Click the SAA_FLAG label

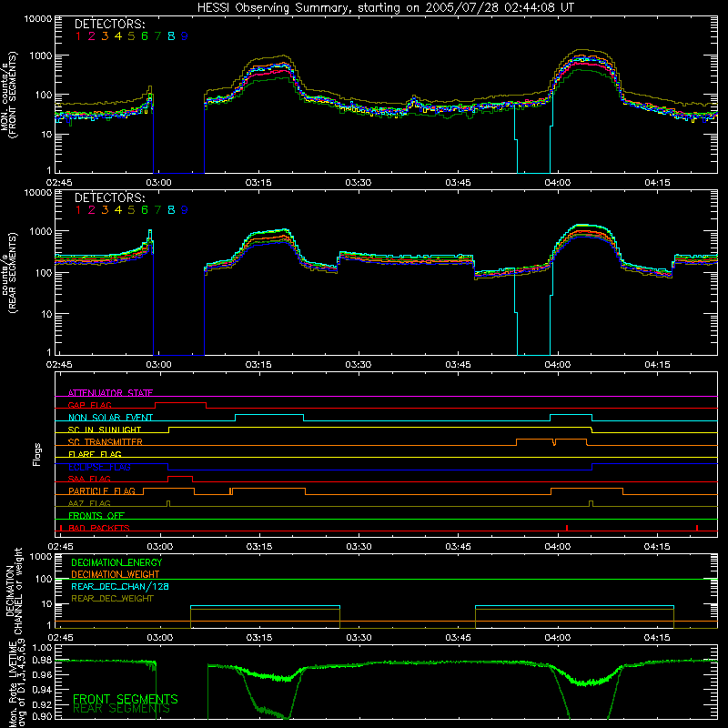click(89, 479)
